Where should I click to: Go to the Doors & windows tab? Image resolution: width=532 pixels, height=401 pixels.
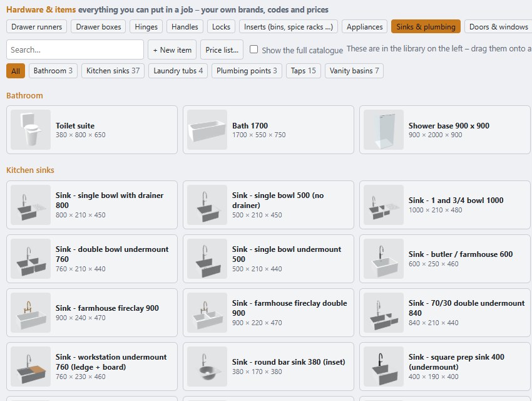point(498,26)
